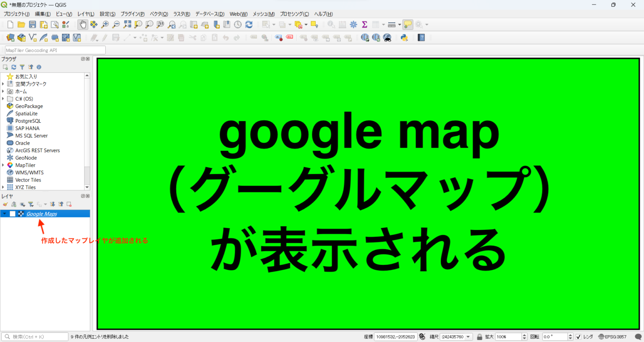Open the 縮尺 scale dropdown

(x=468, y=337)
